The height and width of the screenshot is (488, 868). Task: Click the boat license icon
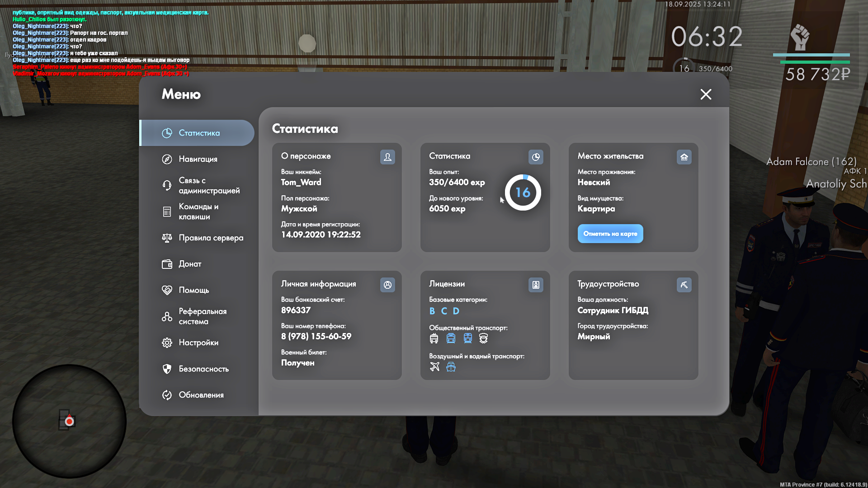pyautogui.click(x=451, y=366)
